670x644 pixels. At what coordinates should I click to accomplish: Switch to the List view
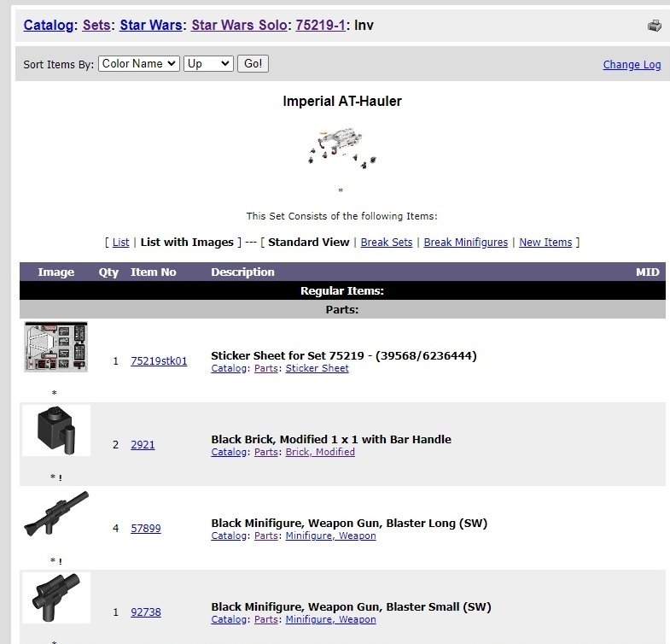(120, 243)
